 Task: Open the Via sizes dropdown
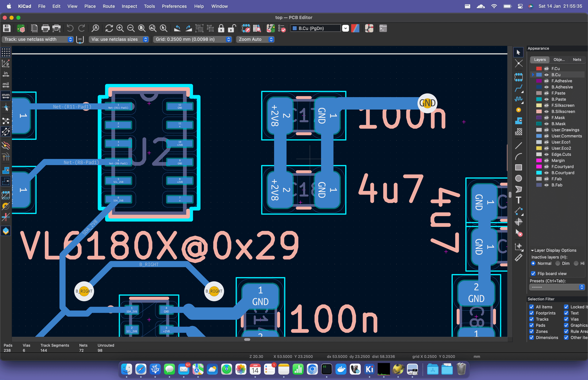(119, 39)
